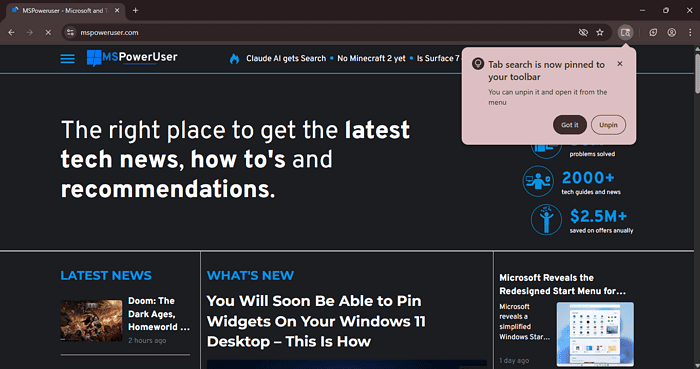This screenshot has width=700, height=369.
Task: Open the Chrome three-dot menu
Action: pos(690,33)
